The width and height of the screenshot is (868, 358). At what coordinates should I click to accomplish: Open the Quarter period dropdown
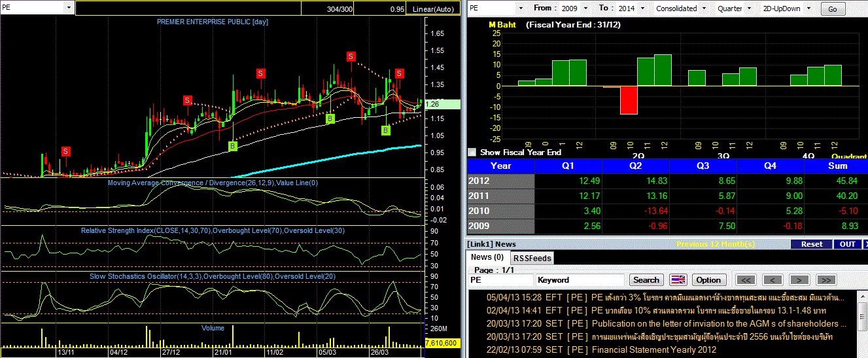point(749,9)
